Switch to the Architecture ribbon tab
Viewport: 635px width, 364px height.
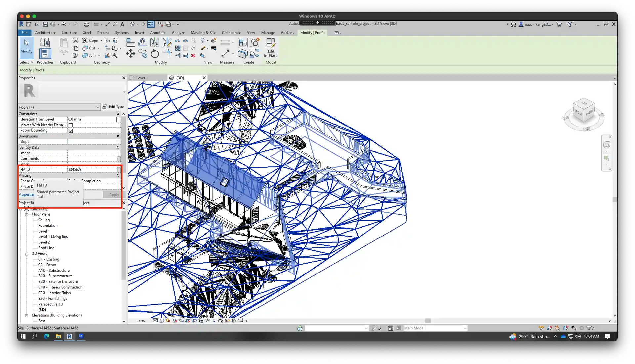[45, 32]
